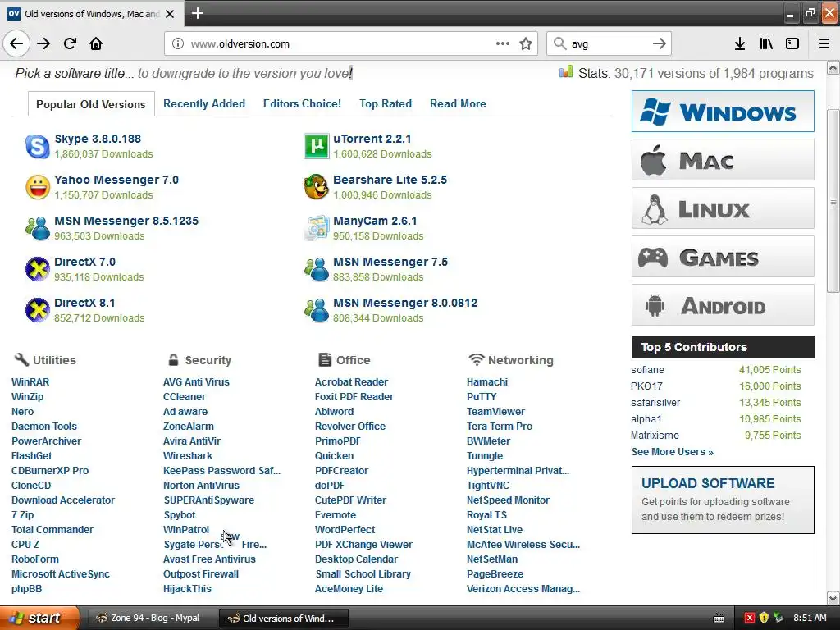Select the Windows platform button
The width and height of the screenshot is (840, 630).
pyautogui.click(x=723, y=112)
